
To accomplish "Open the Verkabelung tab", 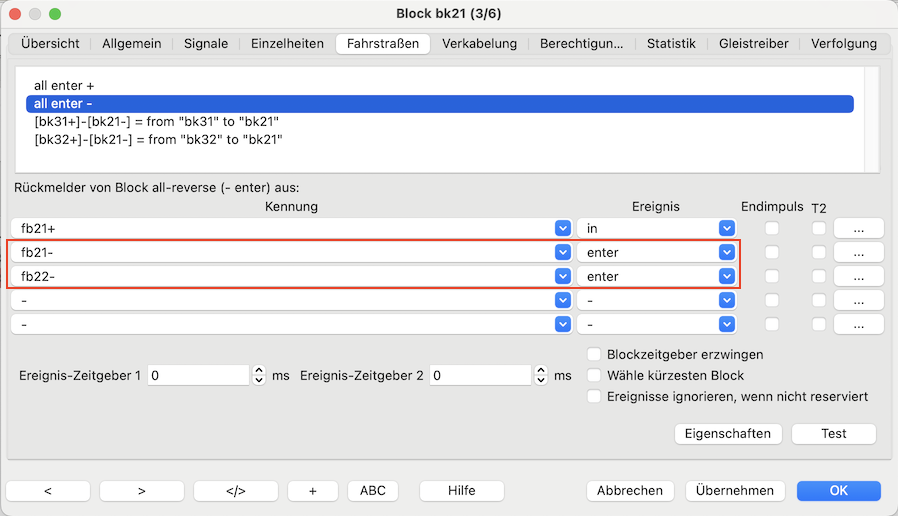I will (479, 43).
